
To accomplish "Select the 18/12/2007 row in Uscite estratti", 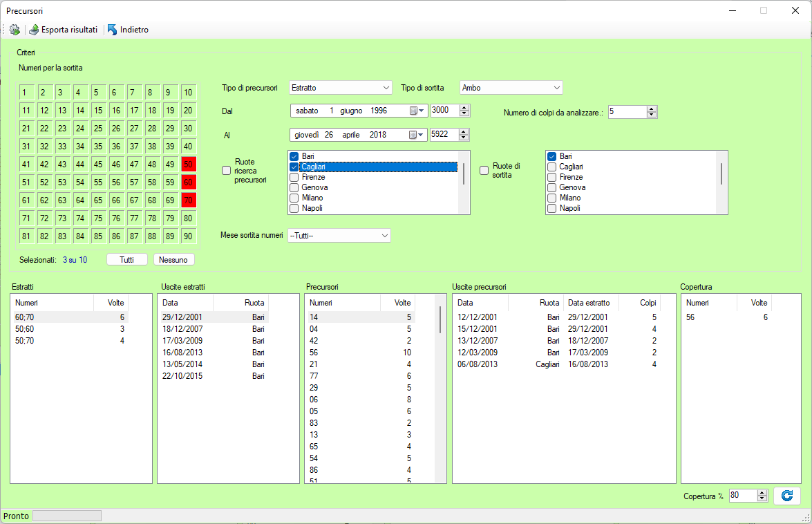I will click(x=214, y=329).
